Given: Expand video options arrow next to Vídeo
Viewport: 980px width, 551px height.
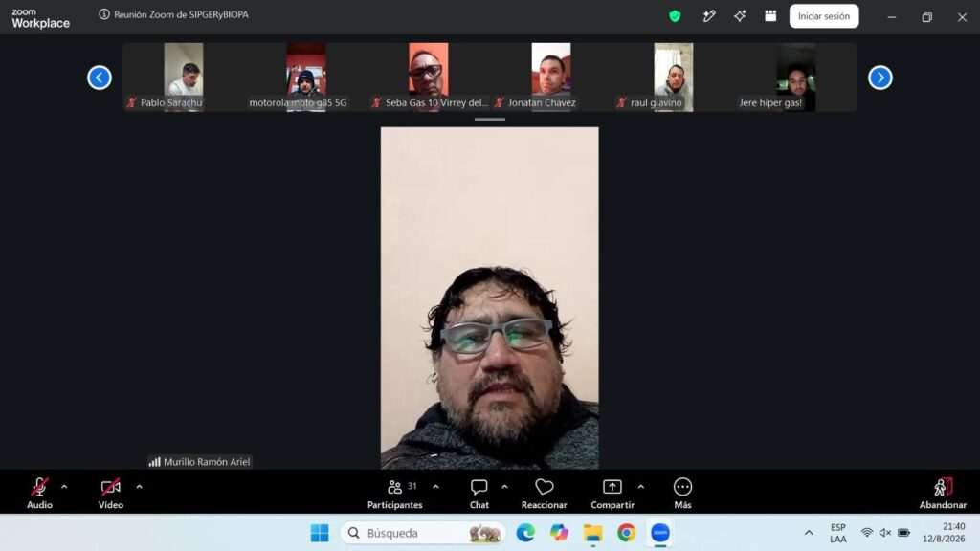Looking at the screenshot, I should [x=140, y=487].
